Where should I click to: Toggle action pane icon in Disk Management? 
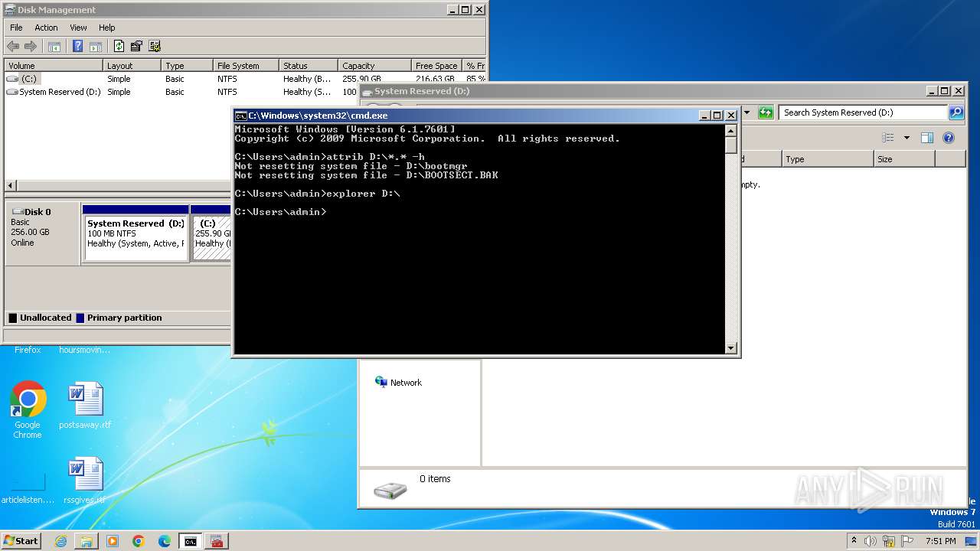[96, 47]
